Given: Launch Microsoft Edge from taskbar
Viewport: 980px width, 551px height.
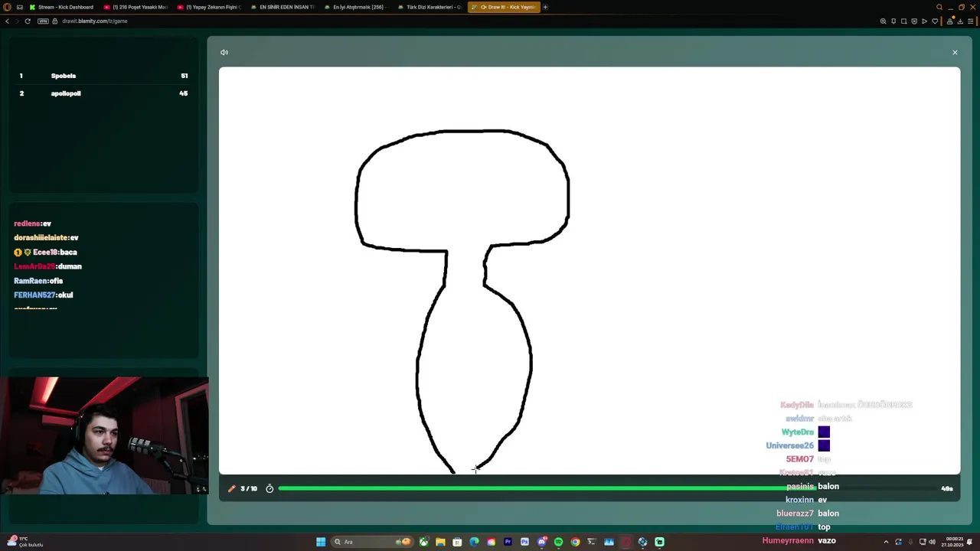Looking at the screenshot, I should click(474, 542).
